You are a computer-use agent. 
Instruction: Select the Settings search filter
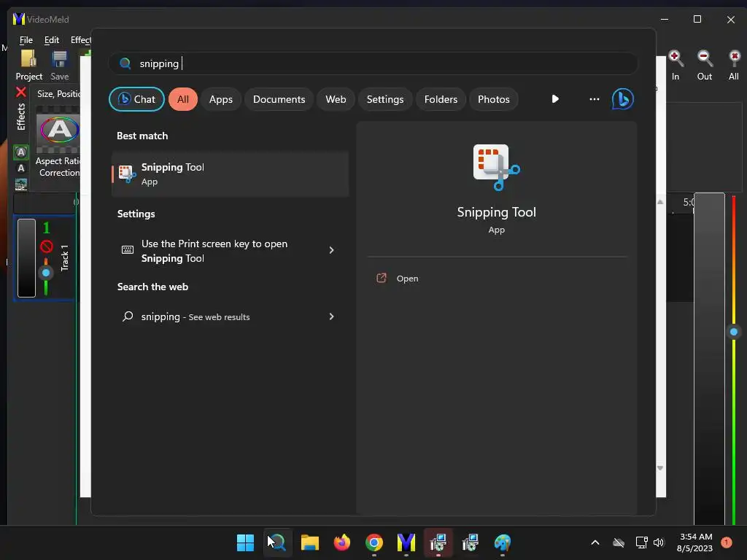click(385, 99)
